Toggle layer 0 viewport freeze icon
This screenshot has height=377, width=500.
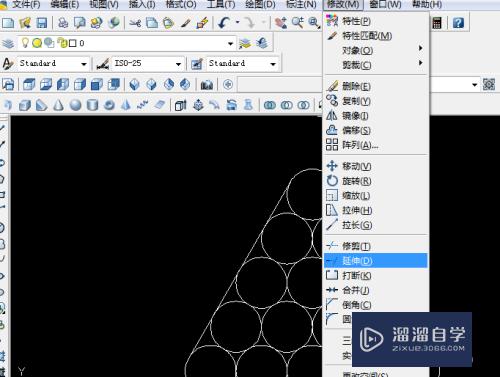(x=49, y=43)
